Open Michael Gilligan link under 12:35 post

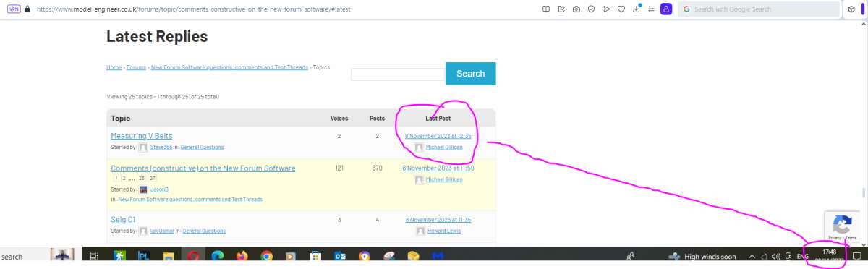coord(444,147)
